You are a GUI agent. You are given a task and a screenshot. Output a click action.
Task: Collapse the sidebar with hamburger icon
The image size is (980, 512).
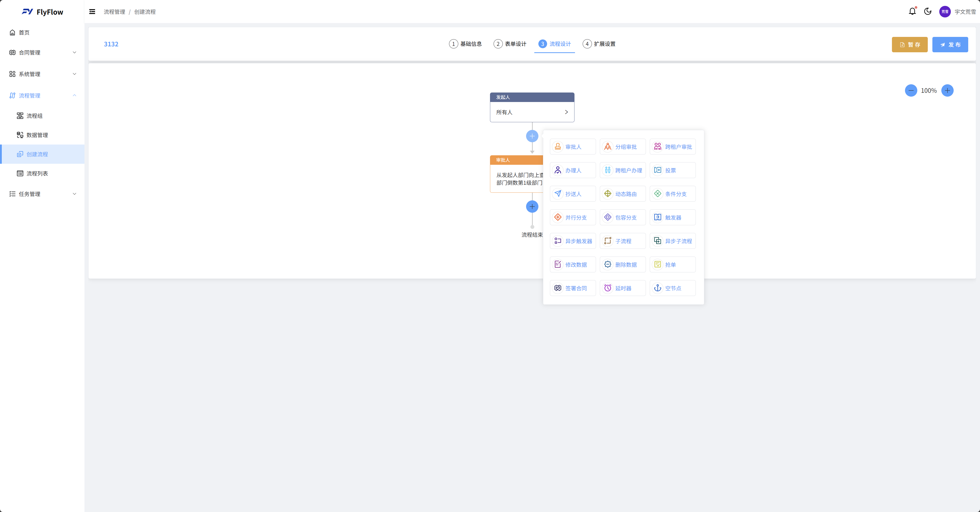click(92, 12)
